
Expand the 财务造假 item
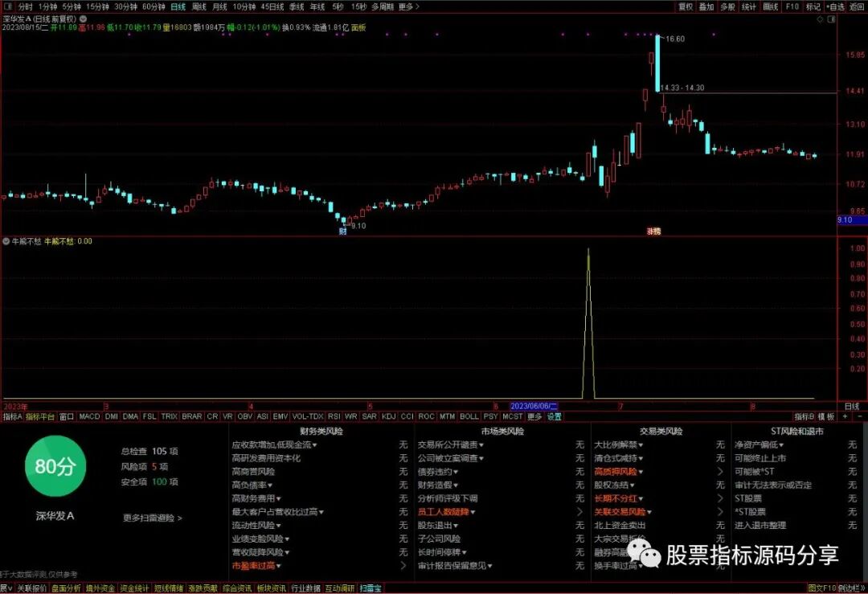click(438, 485)
